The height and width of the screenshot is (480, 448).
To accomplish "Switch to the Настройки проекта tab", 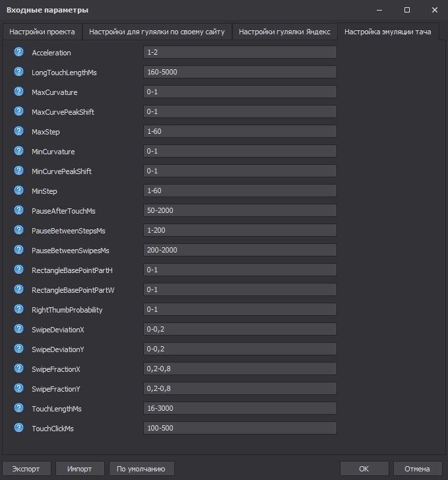I will (x=42, y=32).
